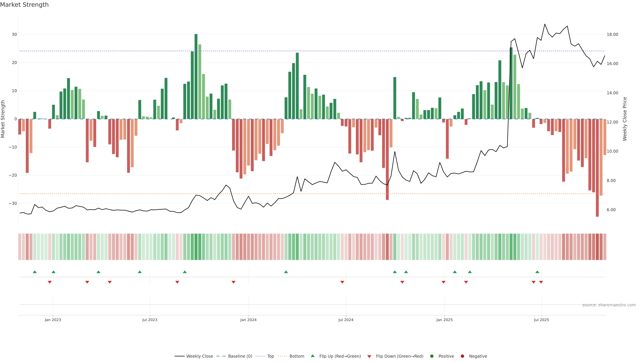Click the first red flip-down triangle marker
This screenshot has height=362, width=644.
[x=50, y=282]
